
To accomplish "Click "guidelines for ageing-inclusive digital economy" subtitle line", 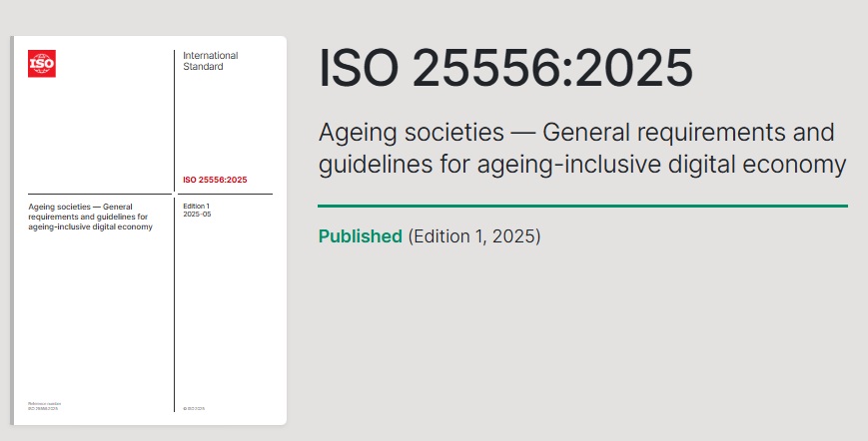I will click(582, 165).
